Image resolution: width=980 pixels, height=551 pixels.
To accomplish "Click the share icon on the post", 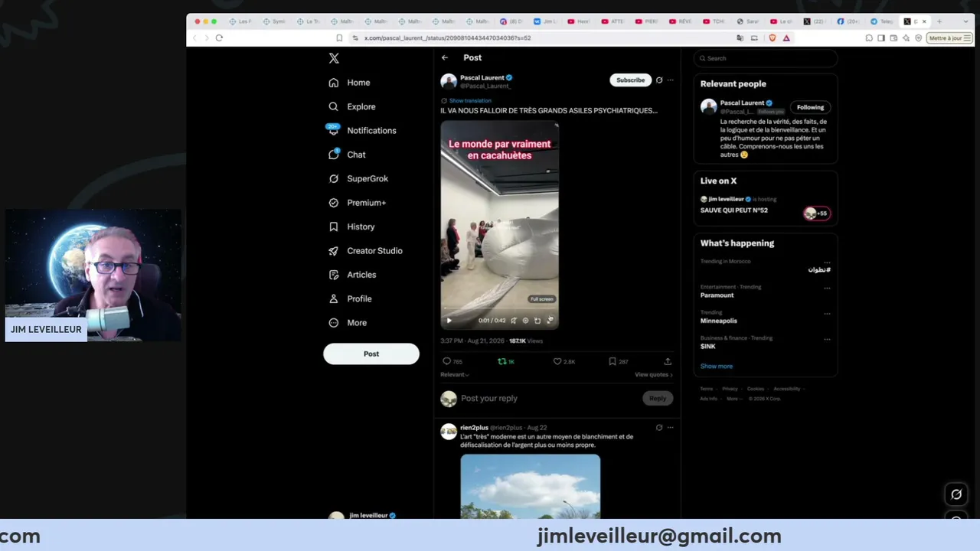I will pos(668,361).
